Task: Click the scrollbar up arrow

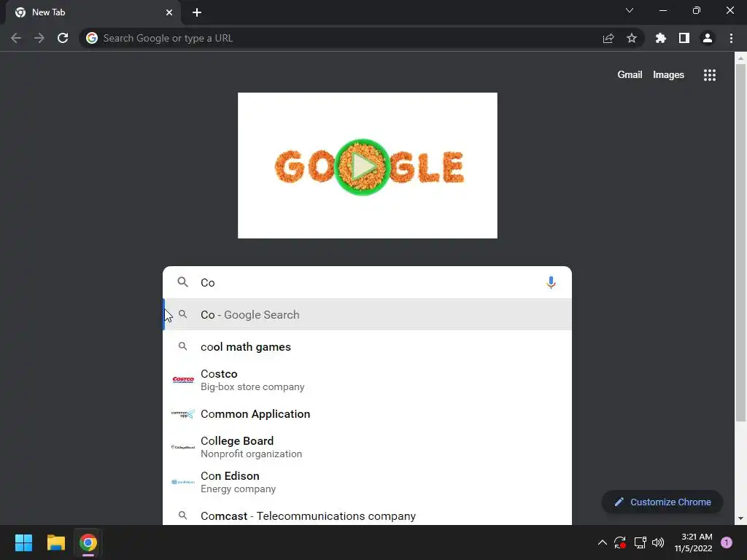Action: [740, 58]
